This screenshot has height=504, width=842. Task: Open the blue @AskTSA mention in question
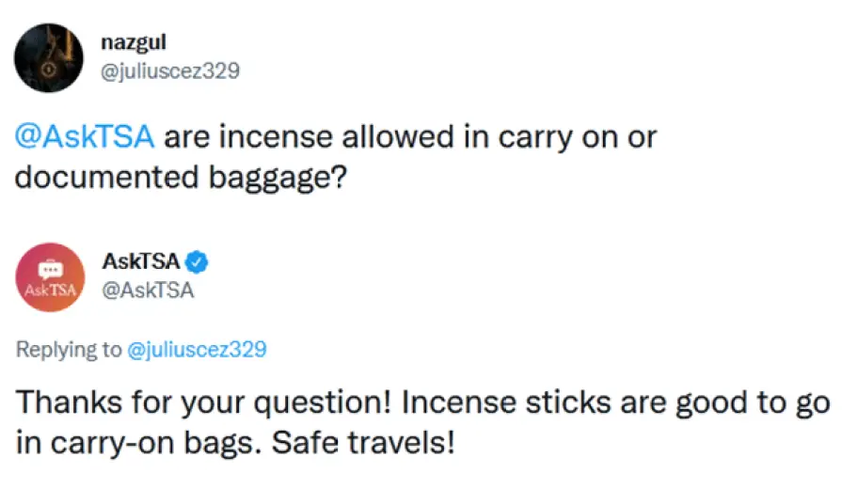click(85, 136)
